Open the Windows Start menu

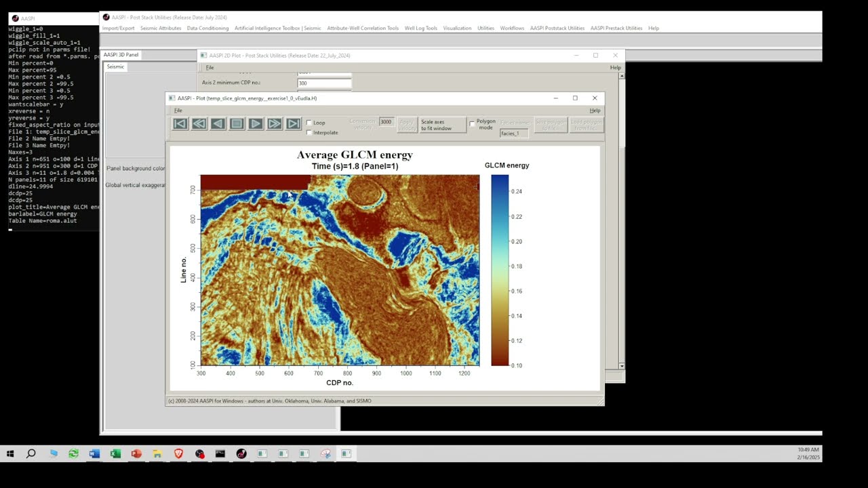[10, 453]
